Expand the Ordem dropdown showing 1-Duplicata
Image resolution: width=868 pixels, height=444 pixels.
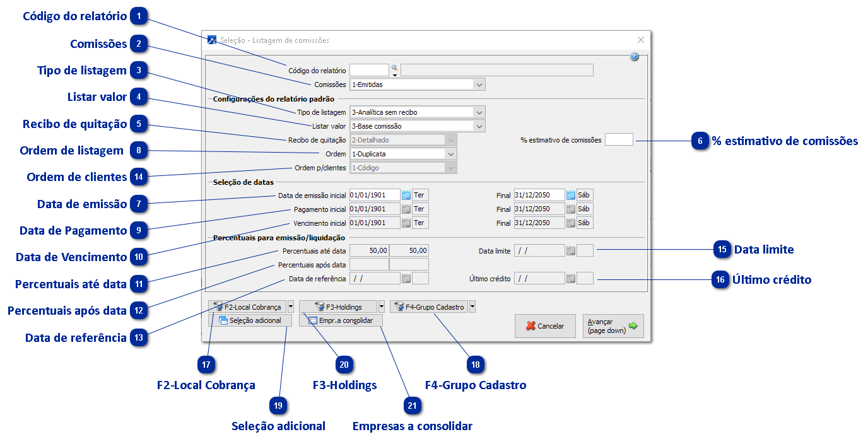[451, 153]
